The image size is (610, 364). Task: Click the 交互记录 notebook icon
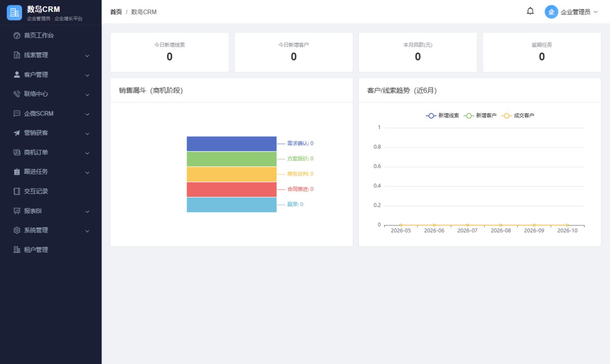(17, 191)
